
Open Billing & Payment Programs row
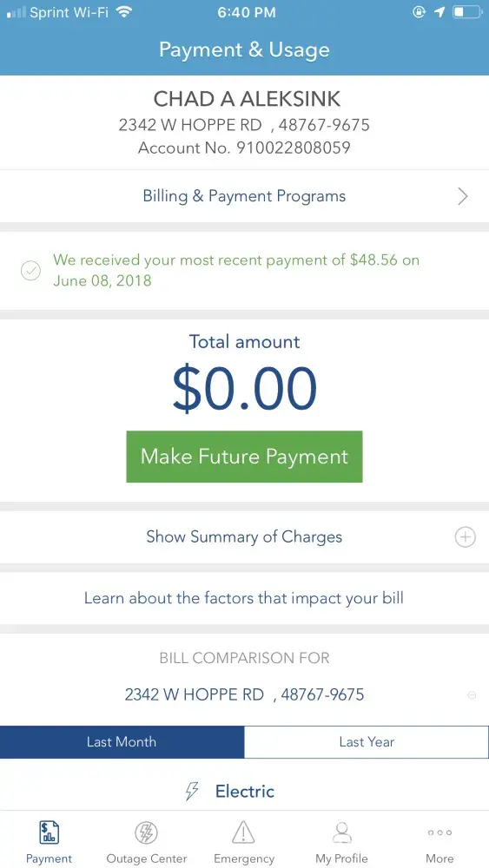click(244, 196)
